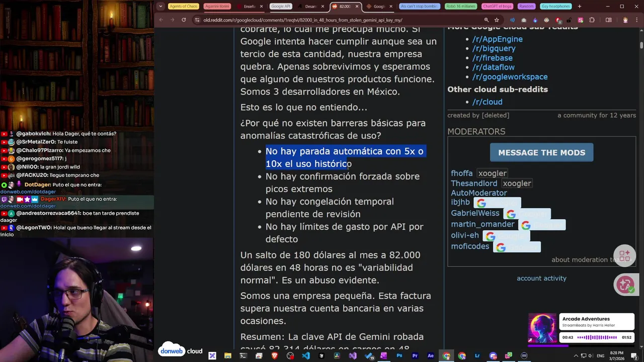Image resolution: width=644 pixels, height=362 pixels.
Task: Open the Agarrini librini tab group
Action: tap(217, 7)
